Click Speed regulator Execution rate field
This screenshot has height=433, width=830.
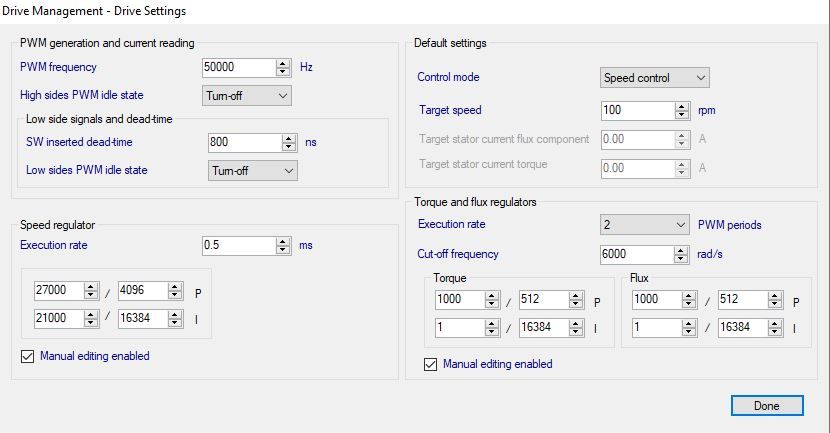[x=239, y=246]
